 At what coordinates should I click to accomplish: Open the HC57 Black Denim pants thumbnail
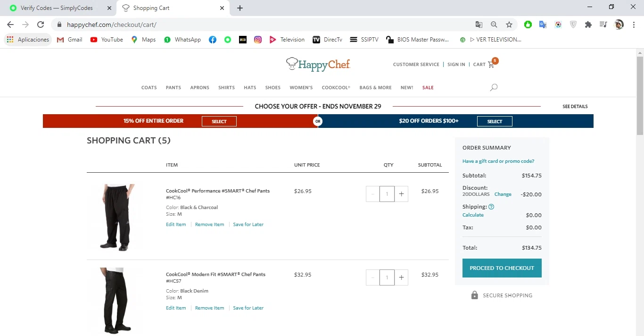(x=115, y=301)
